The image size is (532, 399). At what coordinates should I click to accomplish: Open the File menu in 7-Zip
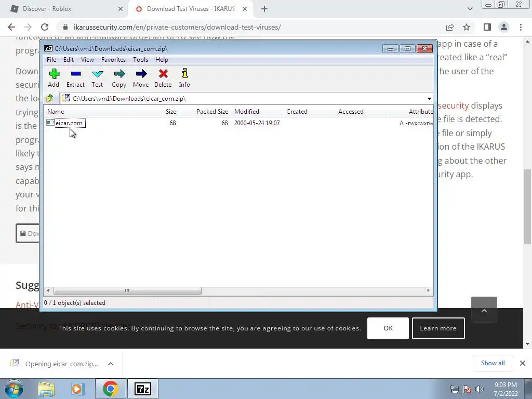tap(51, 60)
